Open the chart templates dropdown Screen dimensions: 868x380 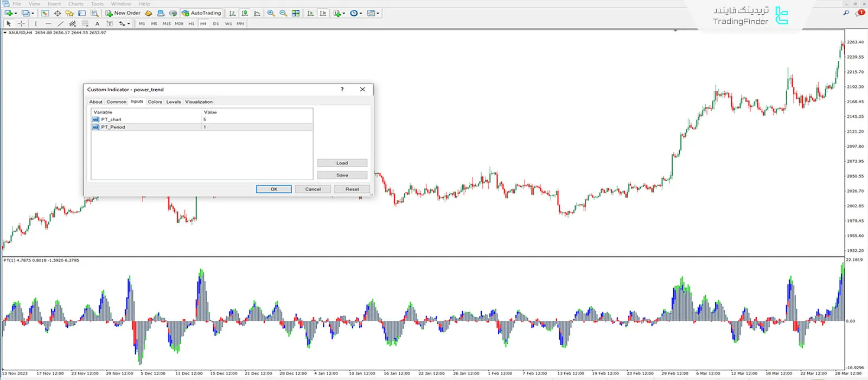click(378, 13)
